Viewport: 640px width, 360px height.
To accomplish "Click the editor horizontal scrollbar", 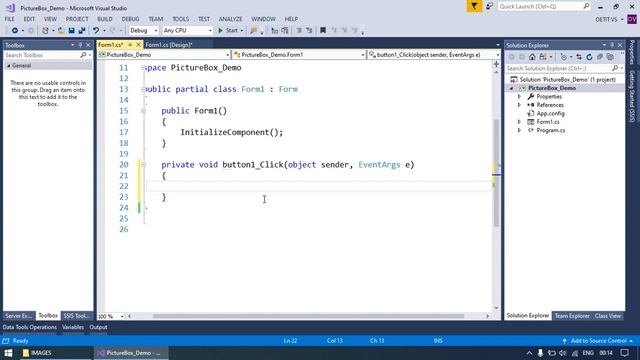I will tap(308, 316).
